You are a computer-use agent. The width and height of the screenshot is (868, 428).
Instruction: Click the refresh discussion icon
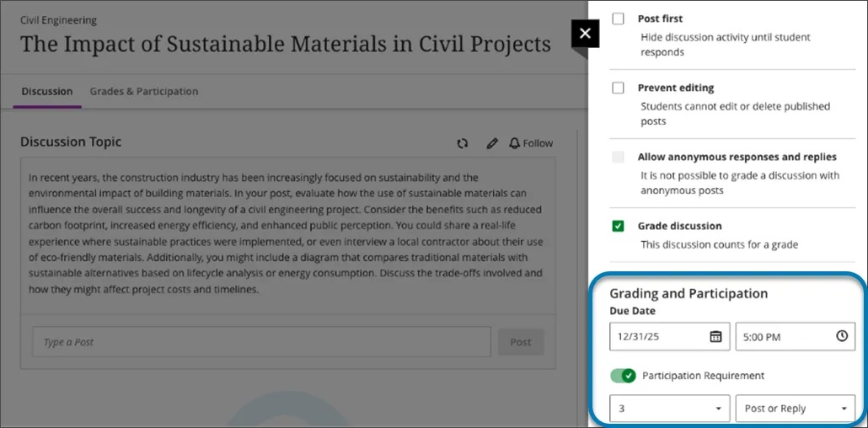(462, 143)
